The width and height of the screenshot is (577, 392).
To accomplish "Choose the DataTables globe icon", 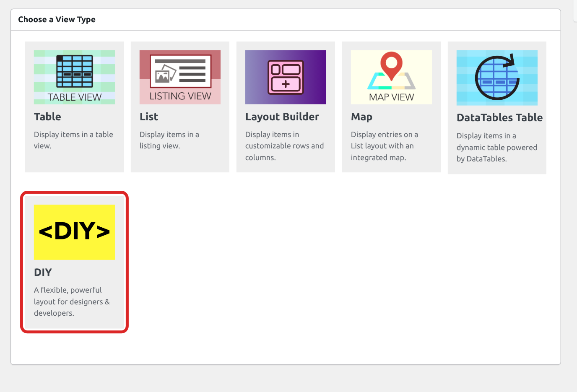I will coord(497,78).
